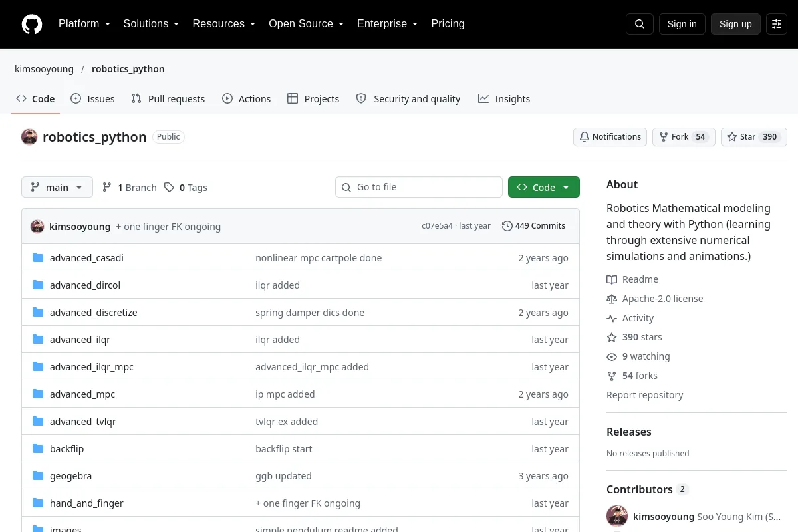
Task: Click contributor kimsooyoung avatar in Contributors section
Action: click(x=617, y=516)
